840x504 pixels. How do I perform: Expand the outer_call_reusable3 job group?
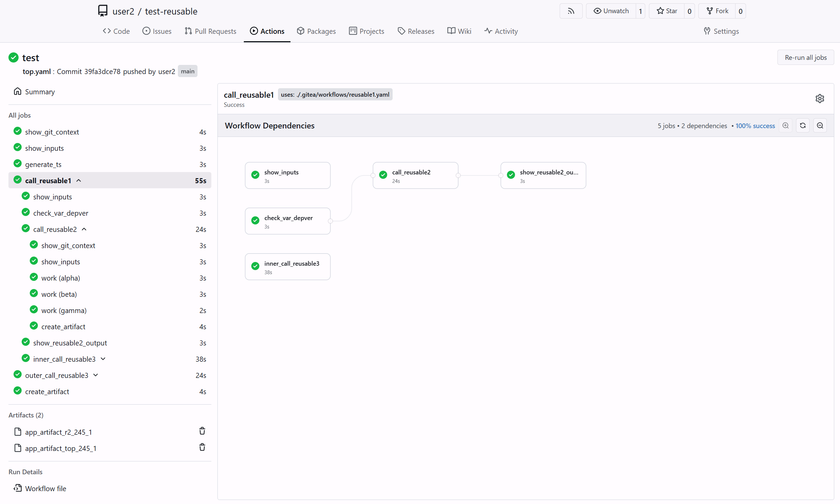(x=96, y=375)
